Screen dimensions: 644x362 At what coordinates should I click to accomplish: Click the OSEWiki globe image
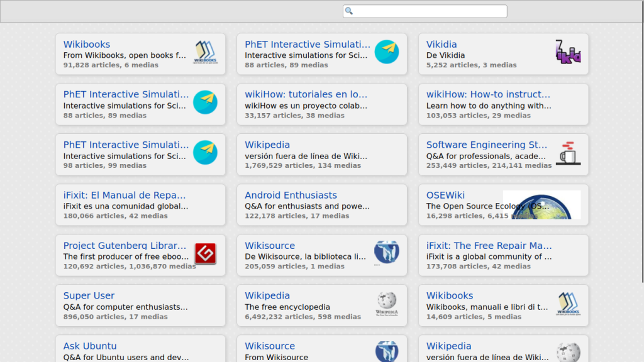tap(541, 205)
